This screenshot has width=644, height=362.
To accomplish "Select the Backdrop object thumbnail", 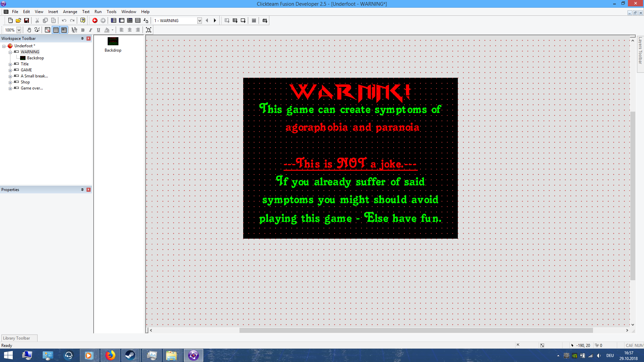I will [113, 42].
